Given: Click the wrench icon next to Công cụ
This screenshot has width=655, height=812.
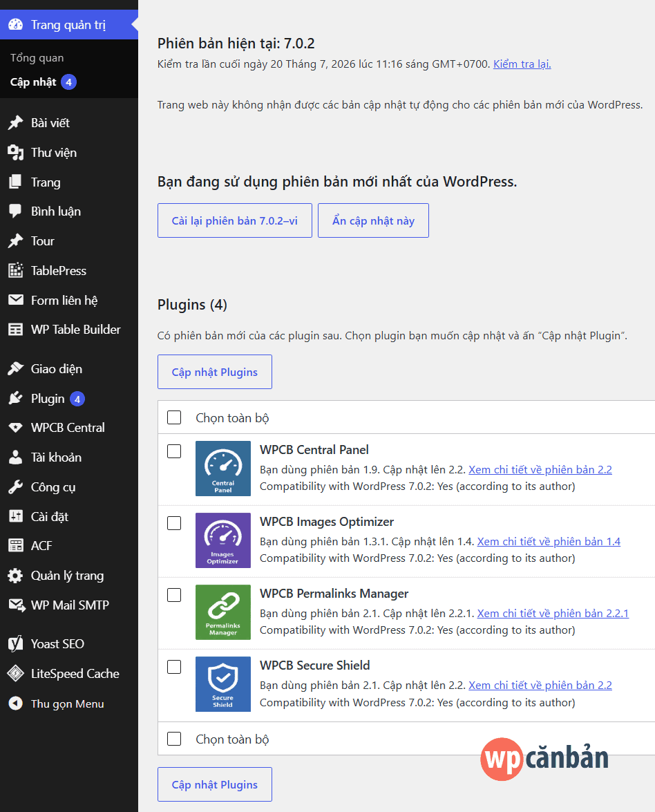Looking at the screenshot, I should 15,487.
